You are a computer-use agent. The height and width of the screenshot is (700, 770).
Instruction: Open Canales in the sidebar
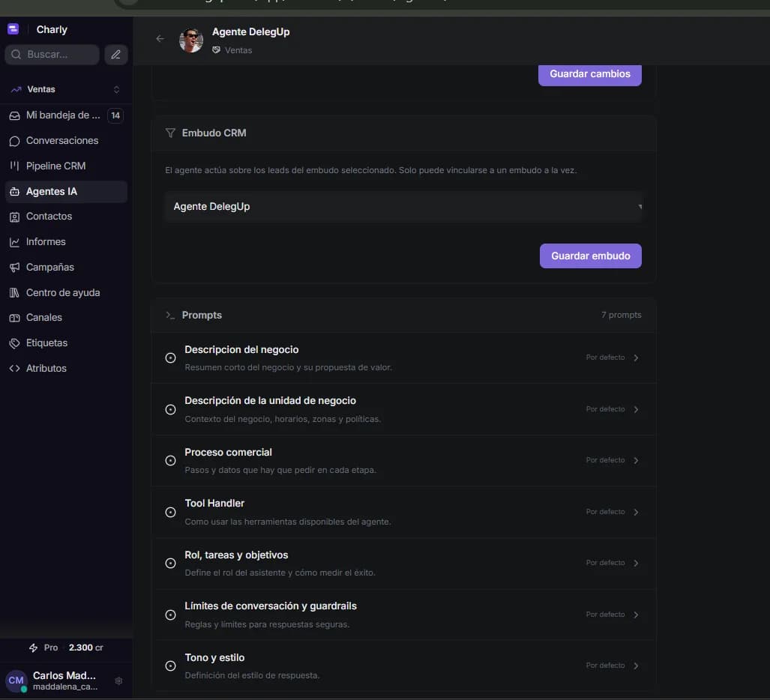coord(66,318)
